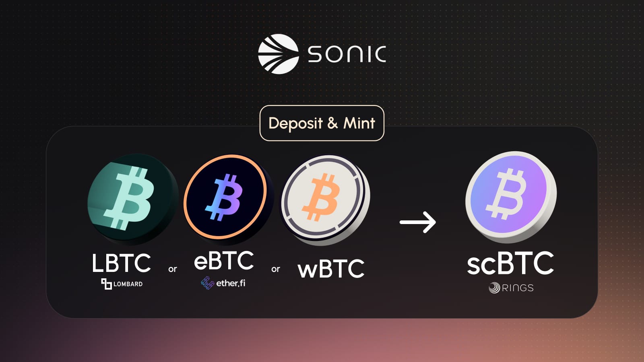Click the "or" between eBTC and wBTC

[276, 269]
